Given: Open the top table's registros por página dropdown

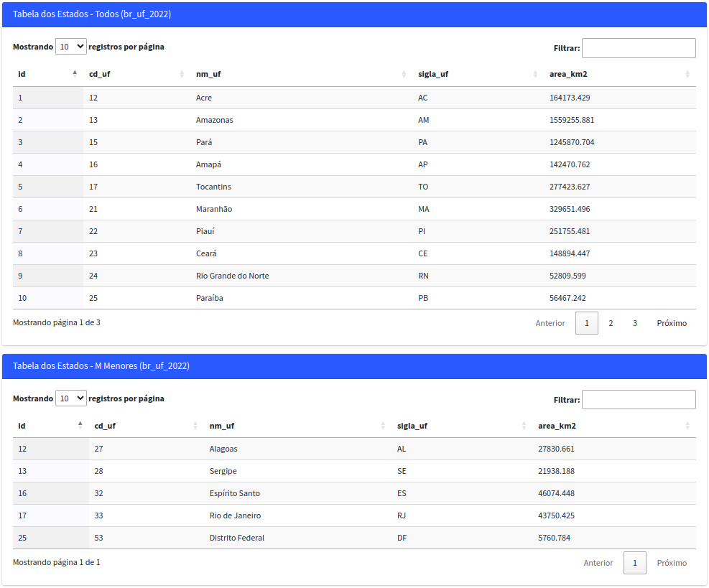Looking at the screenshot, I should coord(70,46).
